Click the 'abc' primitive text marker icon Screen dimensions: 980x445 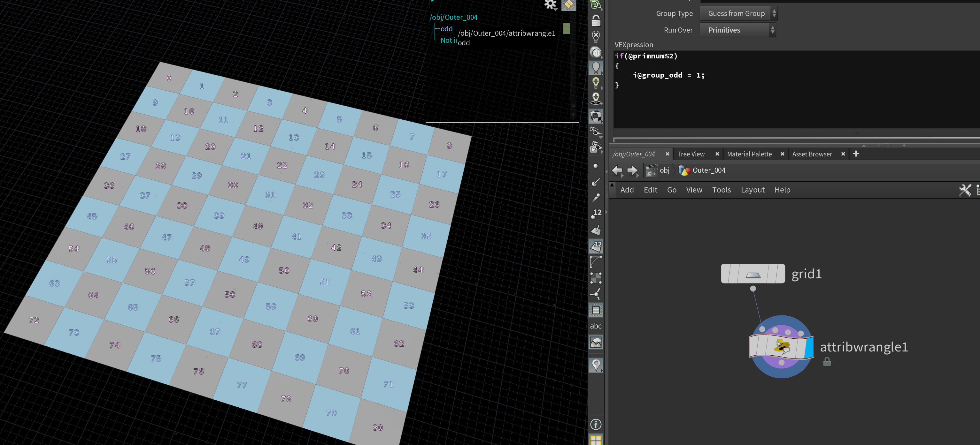click(x=596, y=326)
